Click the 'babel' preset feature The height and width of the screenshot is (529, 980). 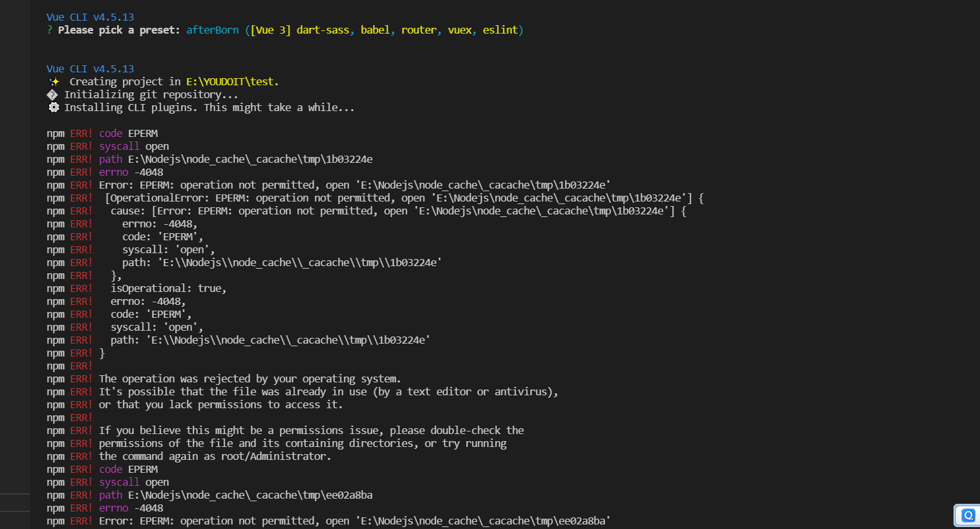pyautogui.click(x=375, y=30)
